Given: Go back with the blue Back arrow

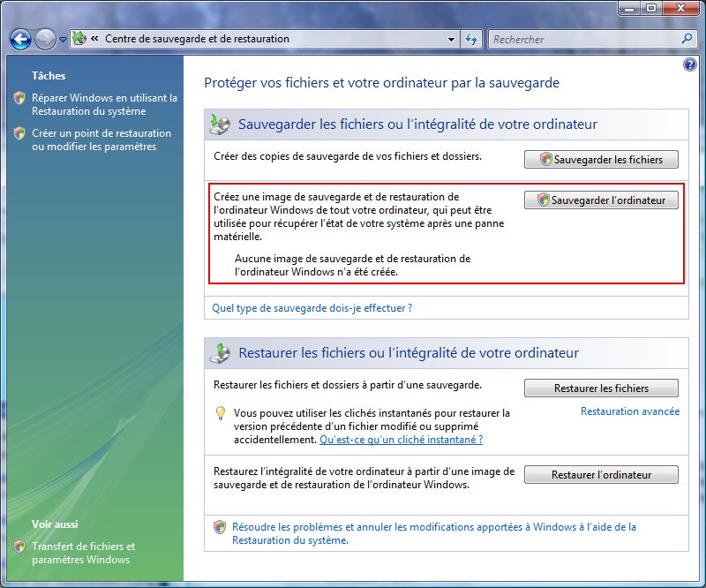Looking at the screenshot, I should (20, 40).
